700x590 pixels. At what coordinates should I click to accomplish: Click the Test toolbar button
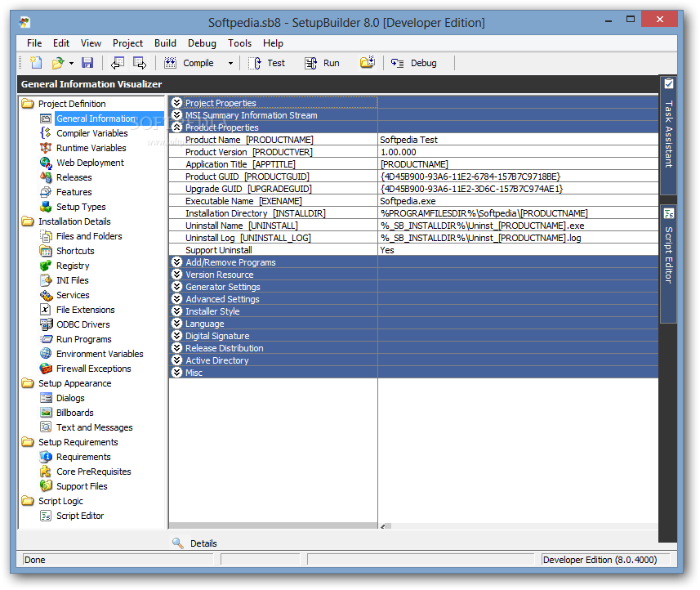point(267,63)
